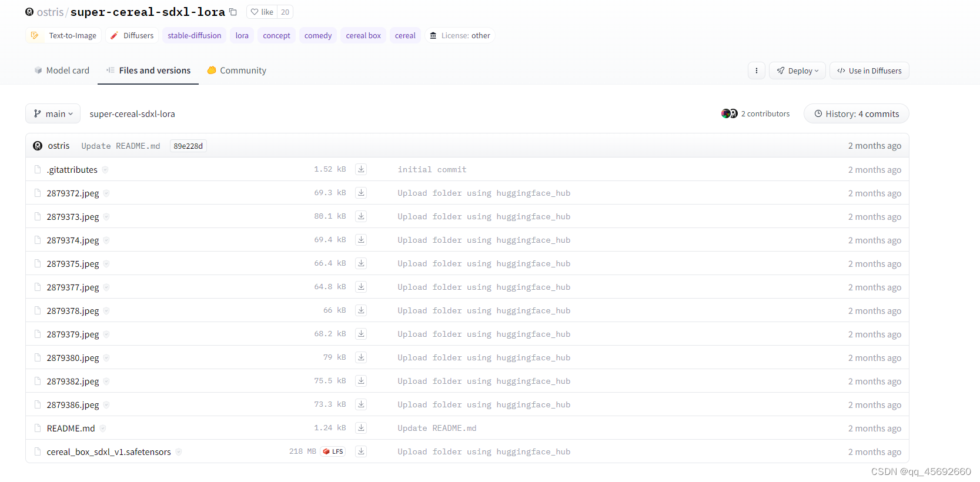Open the file 2879374.jpeg

coord(73,240)
